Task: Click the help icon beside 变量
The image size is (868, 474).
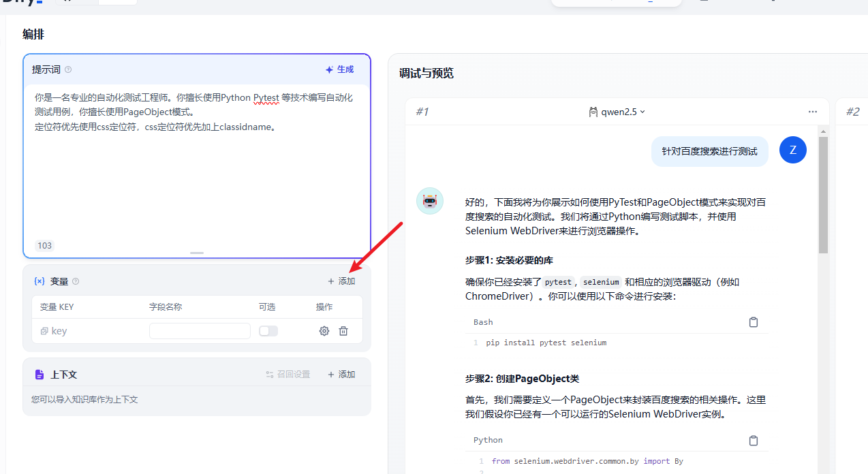Action: click(76, 281)
